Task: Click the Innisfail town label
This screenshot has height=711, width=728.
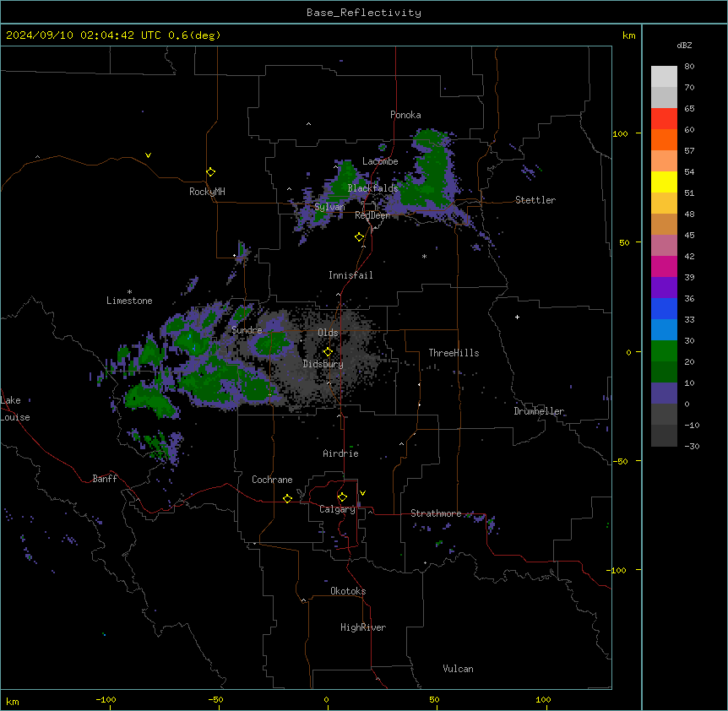Action: pos(350,275)
